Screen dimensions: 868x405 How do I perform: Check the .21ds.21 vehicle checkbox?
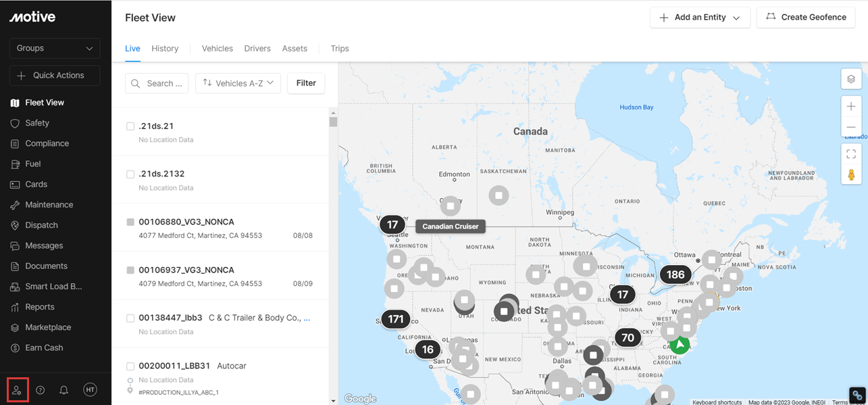[131, 126]
